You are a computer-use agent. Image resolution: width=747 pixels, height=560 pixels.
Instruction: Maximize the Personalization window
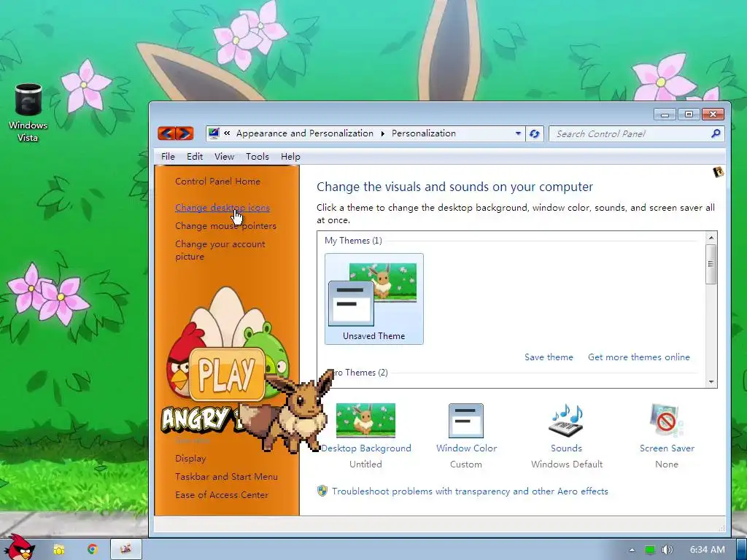click(689, 114)
